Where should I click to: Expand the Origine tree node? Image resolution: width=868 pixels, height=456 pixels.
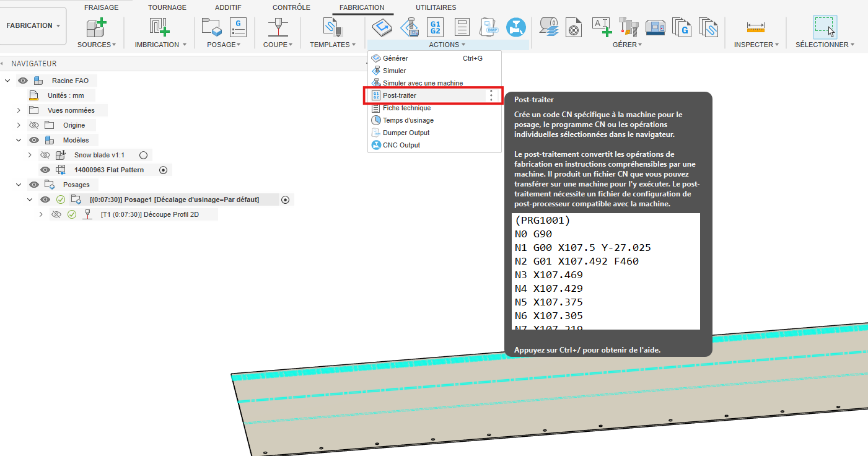[x=19, y=125]
